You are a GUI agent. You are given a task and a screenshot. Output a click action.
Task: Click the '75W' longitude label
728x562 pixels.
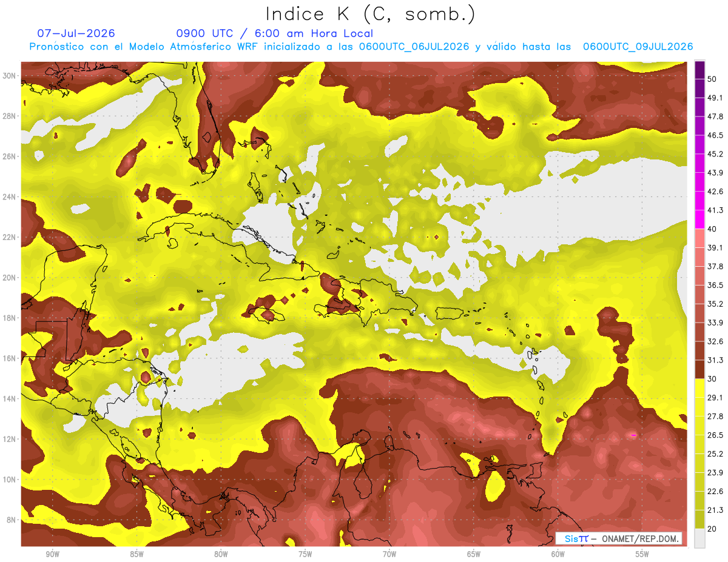coord(305,554)
